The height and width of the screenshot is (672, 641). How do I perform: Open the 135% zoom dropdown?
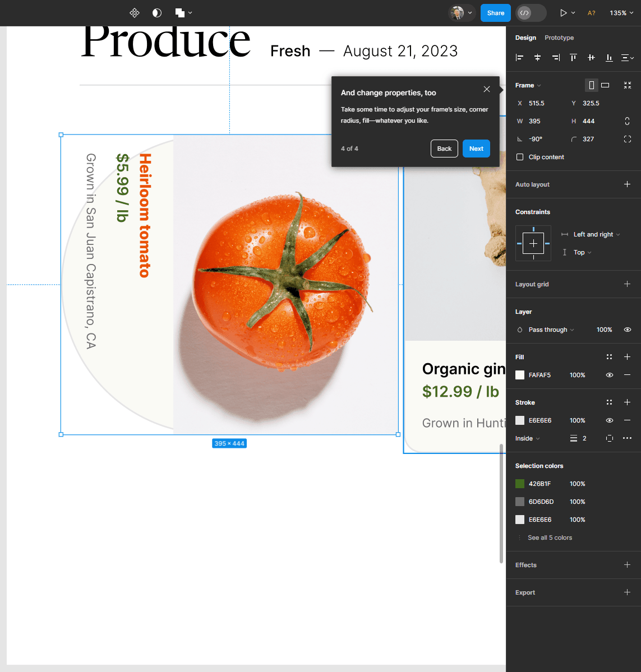pos(621,13)
